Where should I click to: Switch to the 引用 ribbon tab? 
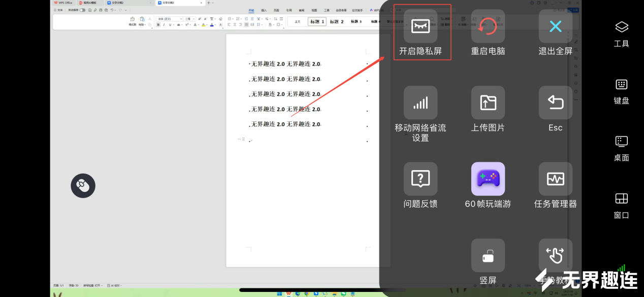tap(289, 10)
